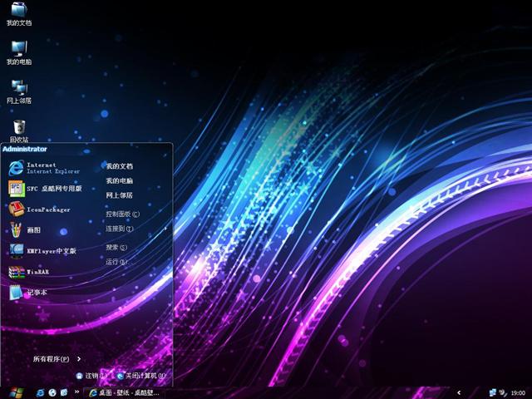Expand the 连接到(T) submenu

pyautogui.click(x=119, y=229)
